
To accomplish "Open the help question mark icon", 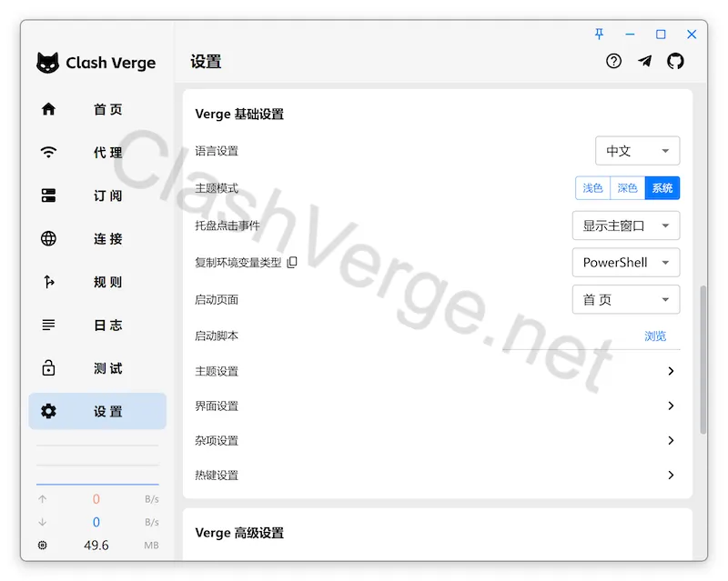I will pyautogui.click(x=613, y=61).
